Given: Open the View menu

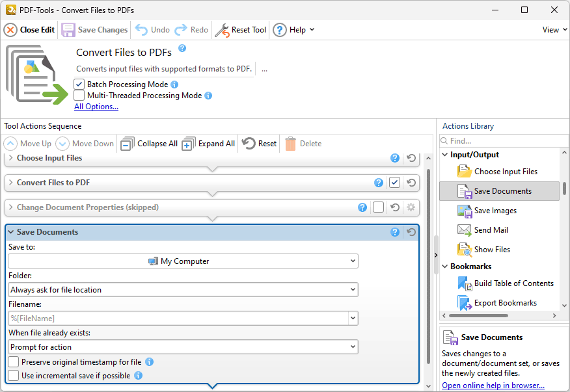Looking at the screenshot, I should [554, 30].
